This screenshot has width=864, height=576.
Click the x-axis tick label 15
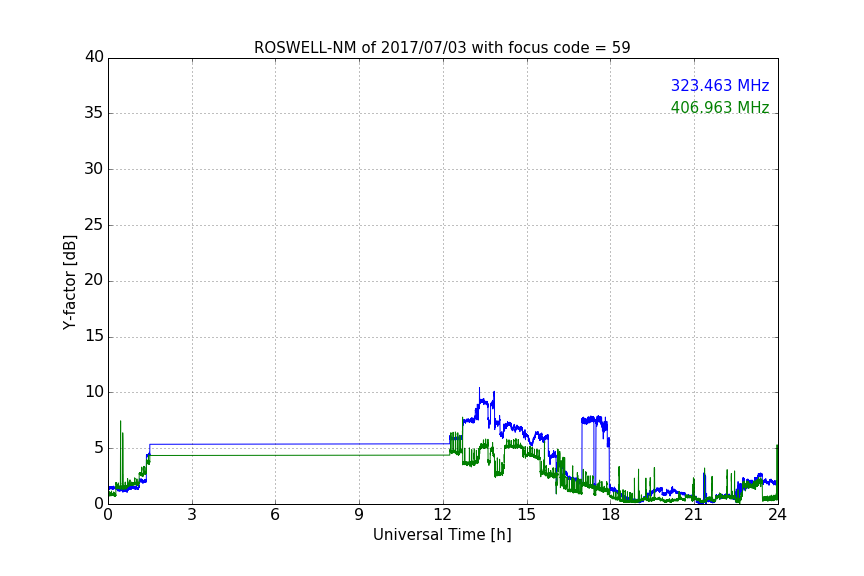tap(527, 515)
